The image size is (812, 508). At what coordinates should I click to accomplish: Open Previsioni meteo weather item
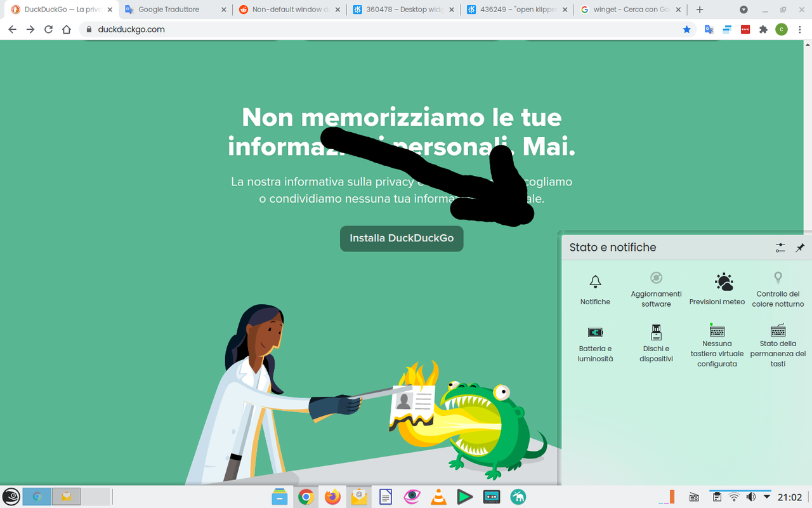pos(717,290)
